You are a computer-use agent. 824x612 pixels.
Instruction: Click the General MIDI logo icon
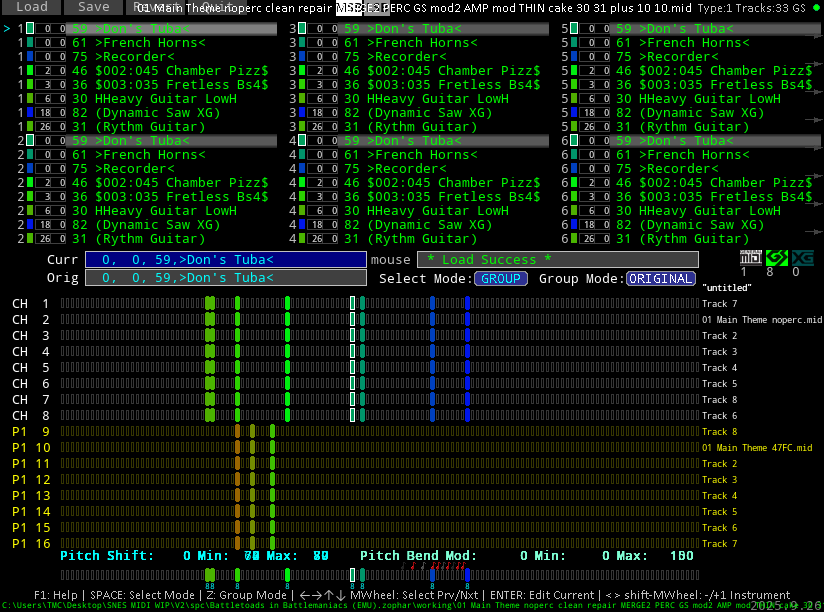(x=751, y=258)
